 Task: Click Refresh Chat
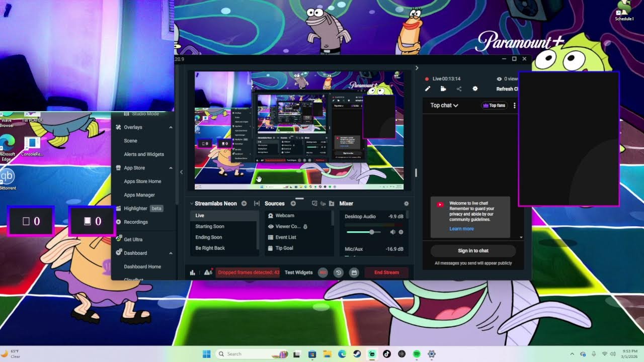click(507, 89)
